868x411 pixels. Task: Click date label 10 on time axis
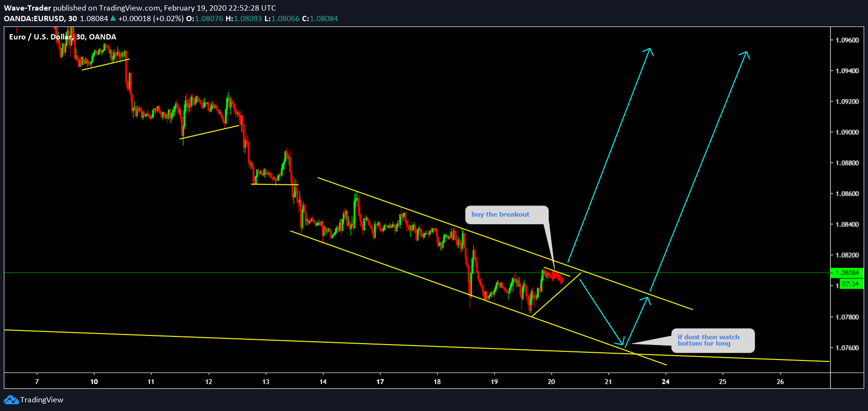point(94,382)
